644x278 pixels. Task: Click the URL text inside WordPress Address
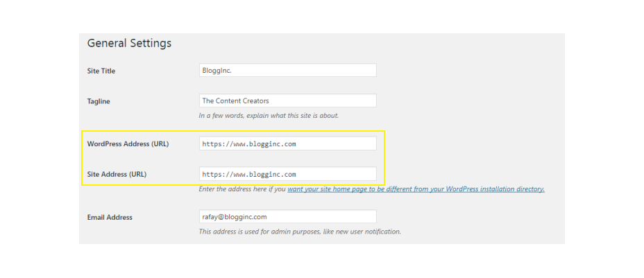pyautogui.click(x=249, y=144)
